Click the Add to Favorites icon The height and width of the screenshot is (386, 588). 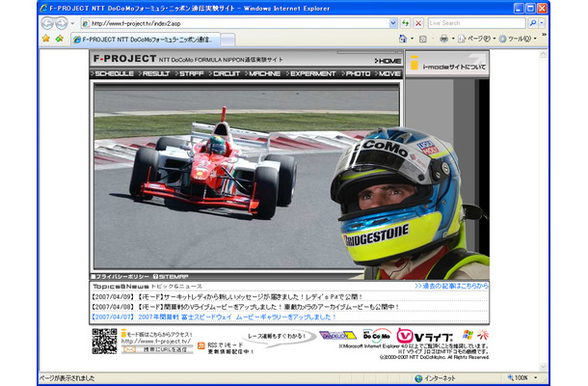click(x=59, y=39)
